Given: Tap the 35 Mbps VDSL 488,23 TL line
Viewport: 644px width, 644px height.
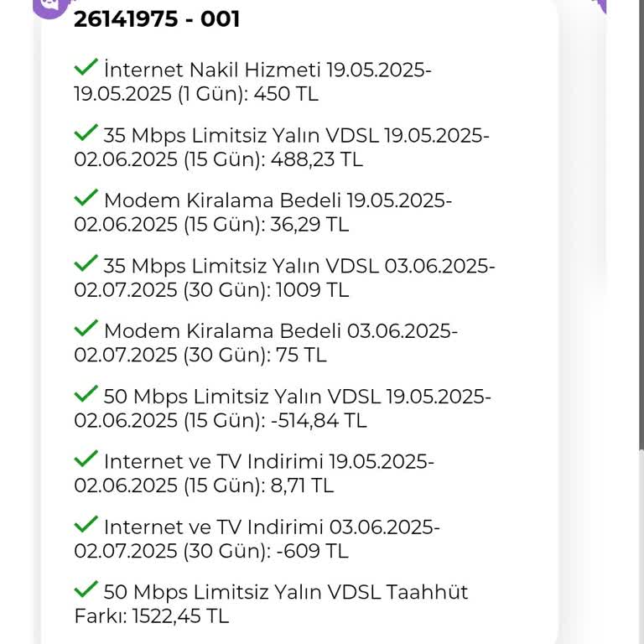Looking at the screenshot, I should [x=281, y=147].
